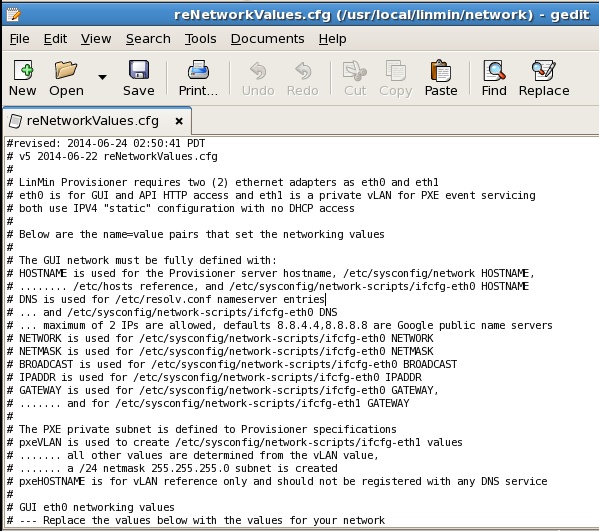Click the '--- Replace the values below' line
Screen dimensions: 599x531
click(196, 520)
